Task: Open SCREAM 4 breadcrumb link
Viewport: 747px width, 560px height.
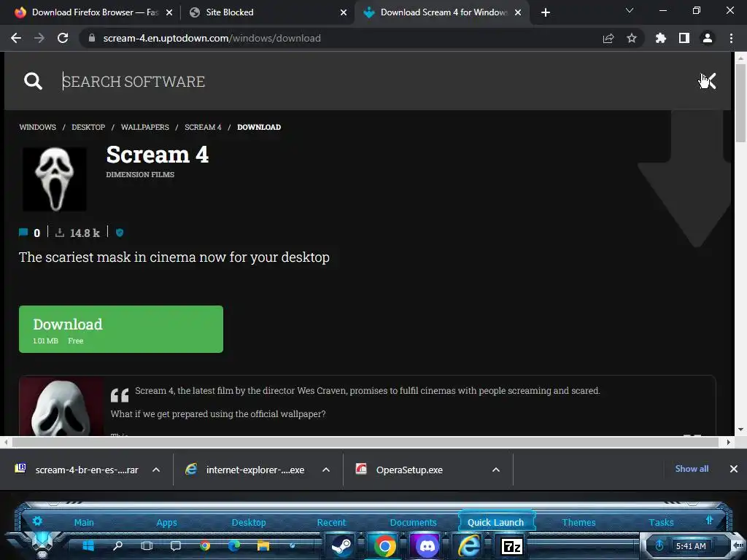Action: tap(203, 127)
